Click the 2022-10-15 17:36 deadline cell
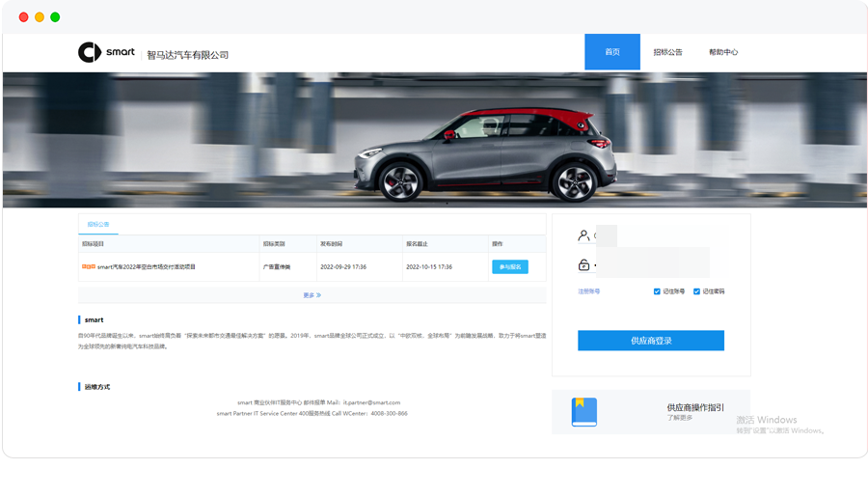868x497 pixels. click(429, 267)
